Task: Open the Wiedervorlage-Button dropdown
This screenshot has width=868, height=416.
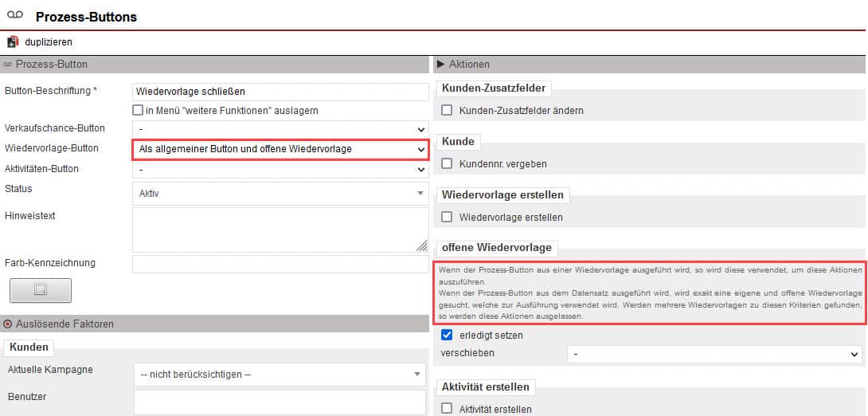Action: [x=280, y=149]
